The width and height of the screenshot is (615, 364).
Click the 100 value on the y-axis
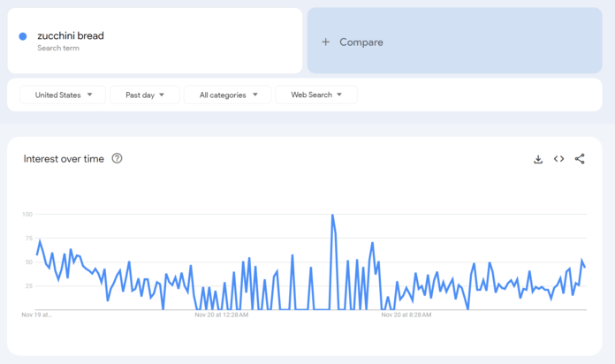pyautogui.click(x=27, y=215)
